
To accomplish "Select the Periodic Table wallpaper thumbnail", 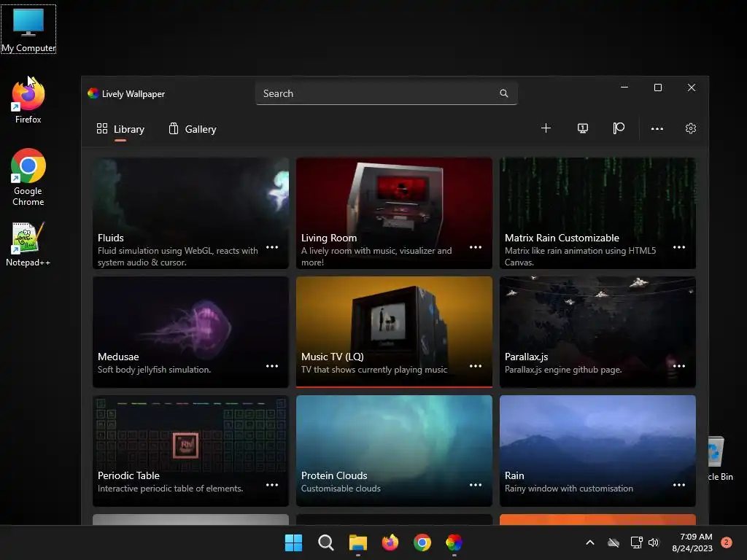I will [x=190, y=451].
